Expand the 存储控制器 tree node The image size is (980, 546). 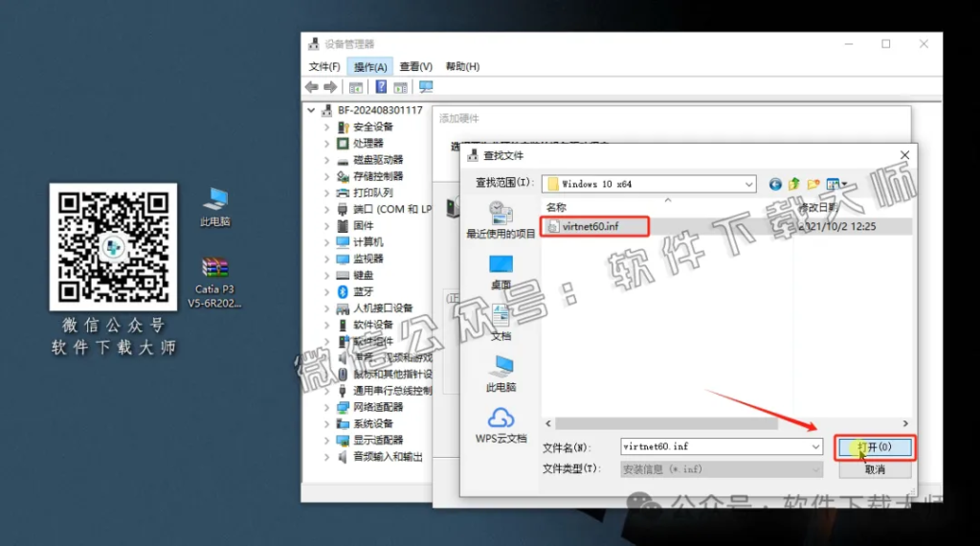326,176
